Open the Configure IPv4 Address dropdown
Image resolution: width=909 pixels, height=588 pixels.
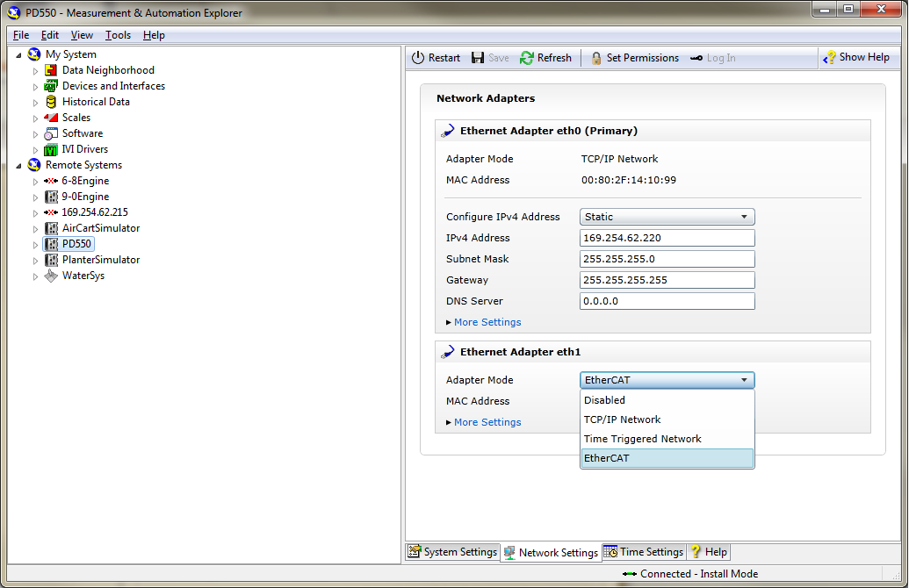click(667, 217)
